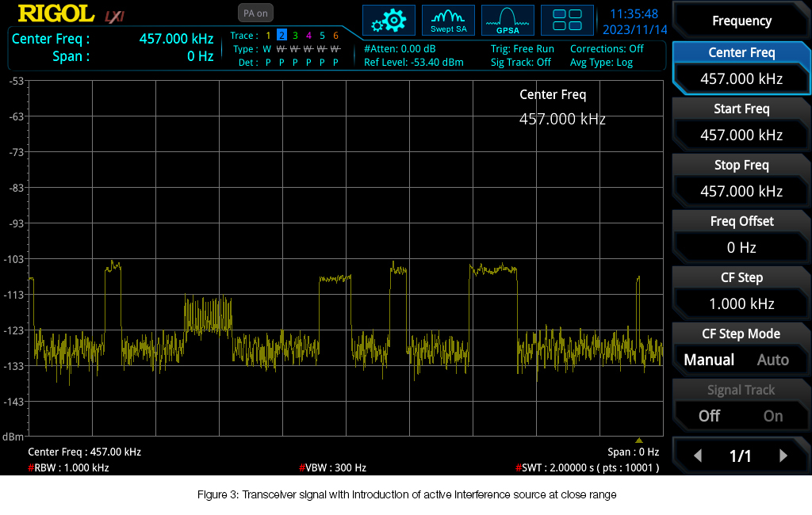812x515 pixels.
Task: Turn Signal Track On
Action: coord(772,416)
